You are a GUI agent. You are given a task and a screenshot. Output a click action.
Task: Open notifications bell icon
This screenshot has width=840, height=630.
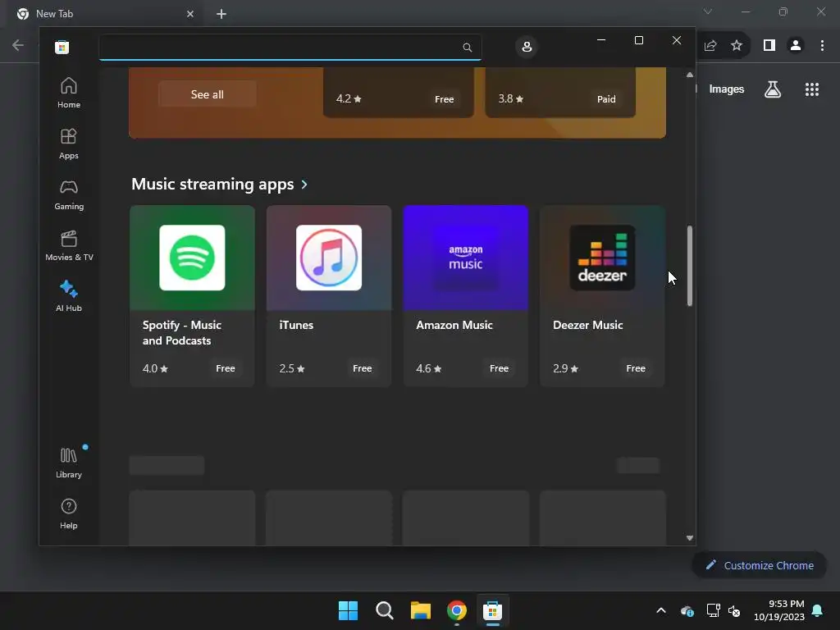pyautogui.click(x=818, y=610)
